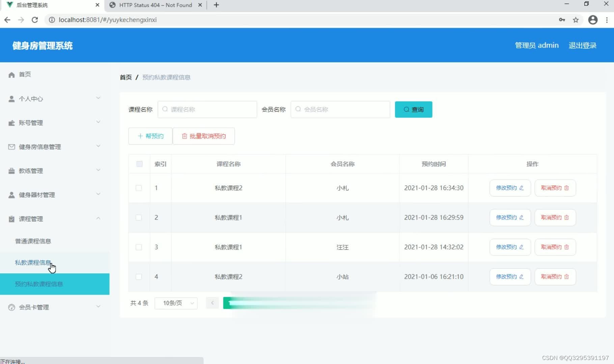Click the 2021-01-06 16:21:10 time cell
The image size is (614, 364).
434,277
